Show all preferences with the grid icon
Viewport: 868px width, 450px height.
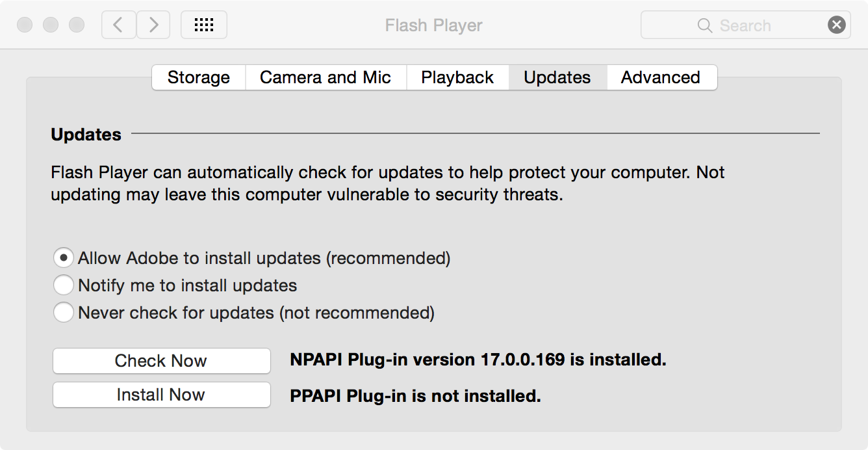pyautogui.click(x=204, y=25)
